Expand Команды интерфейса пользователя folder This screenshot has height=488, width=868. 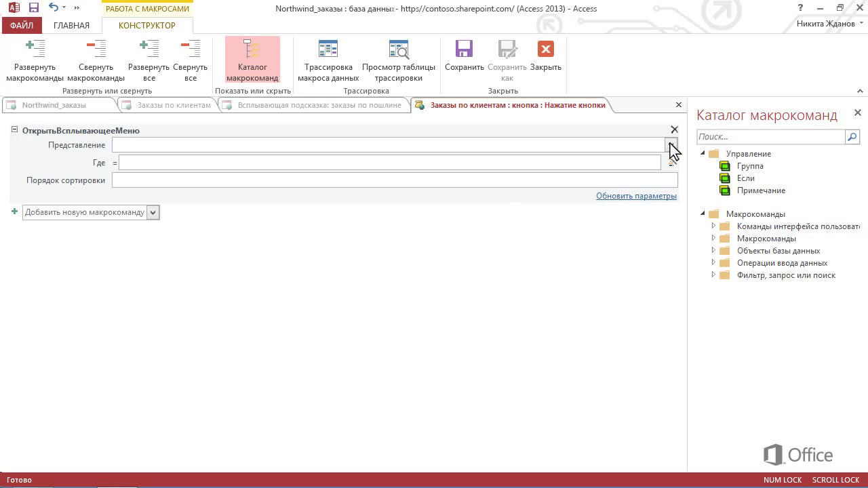(x=713, y=226)
